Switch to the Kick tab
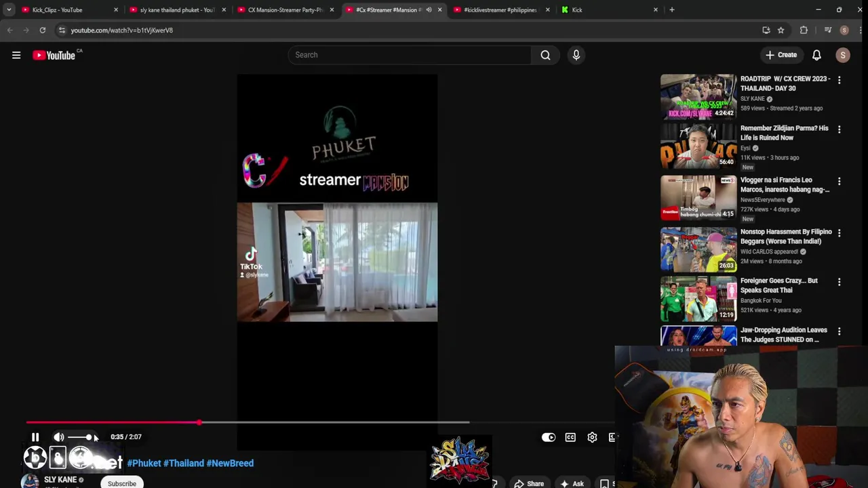The width and height of the screenshot is (868, 488). tap(609, 9)
